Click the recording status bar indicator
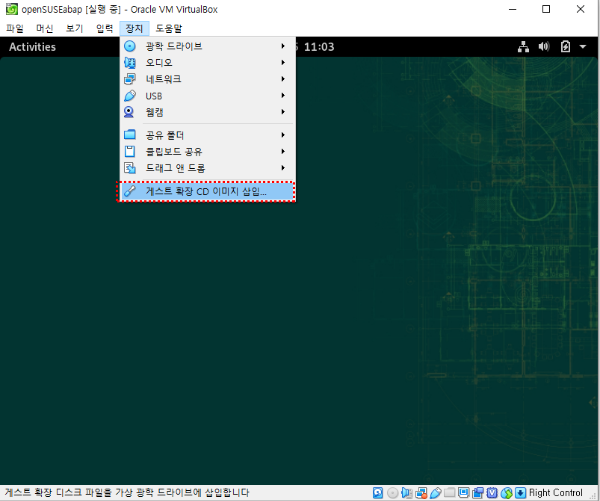 click(x=478, y=493)
